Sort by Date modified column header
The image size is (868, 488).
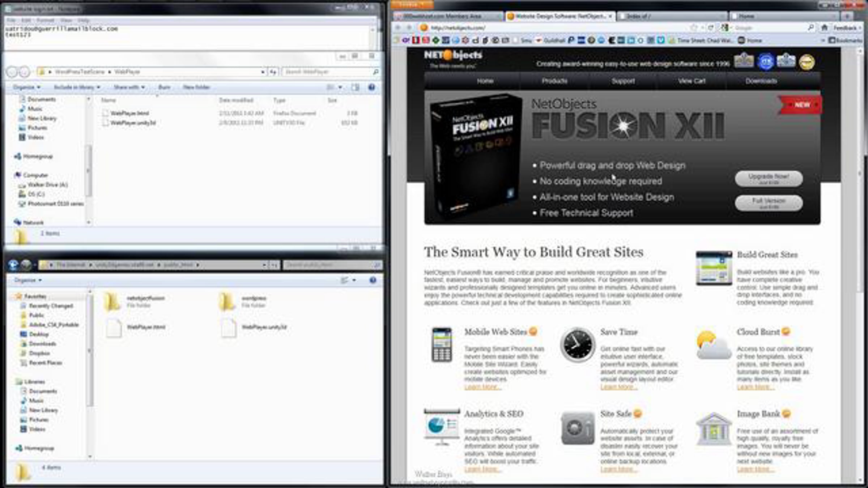point(236,100)
